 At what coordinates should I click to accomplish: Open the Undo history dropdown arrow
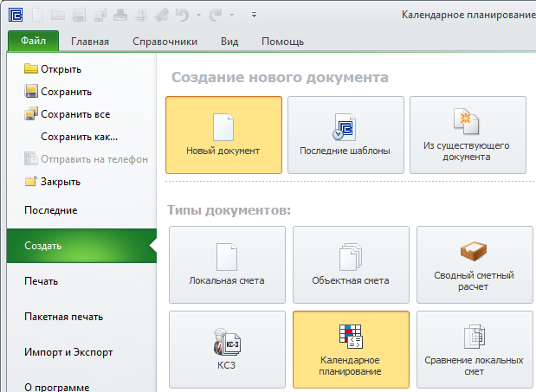[x=198, y=15]
